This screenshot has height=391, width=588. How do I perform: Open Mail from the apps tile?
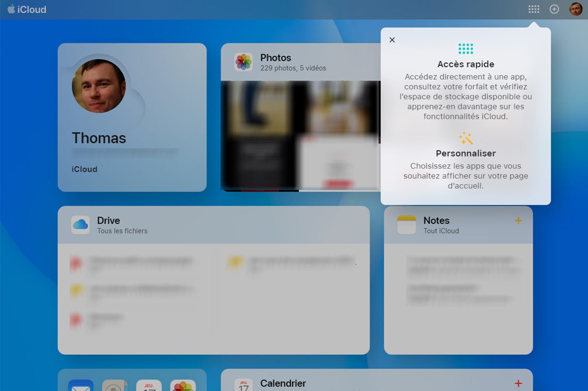pos(81,385)
